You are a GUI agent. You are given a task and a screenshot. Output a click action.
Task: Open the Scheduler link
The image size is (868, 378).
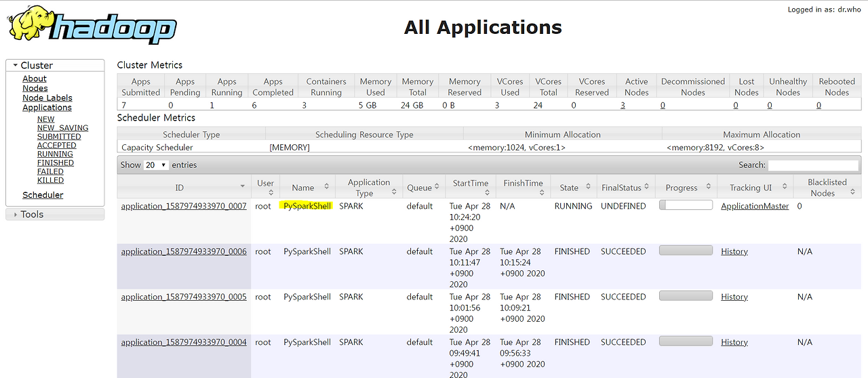point(43,195)
